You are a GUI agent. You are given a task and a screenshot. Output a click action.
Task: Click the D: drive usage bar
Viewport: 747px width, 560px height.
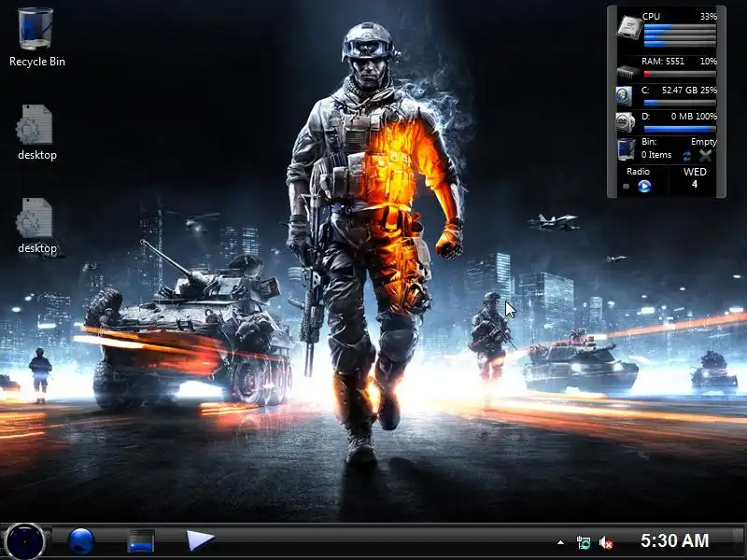[x=680, y=129]
